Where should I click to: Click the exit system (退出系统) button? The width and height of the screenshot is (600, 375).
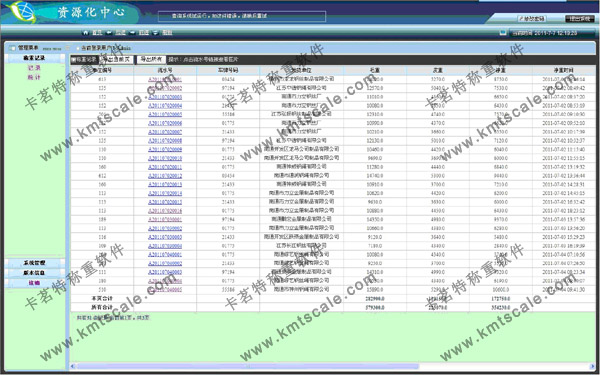(x=579, y=19)
